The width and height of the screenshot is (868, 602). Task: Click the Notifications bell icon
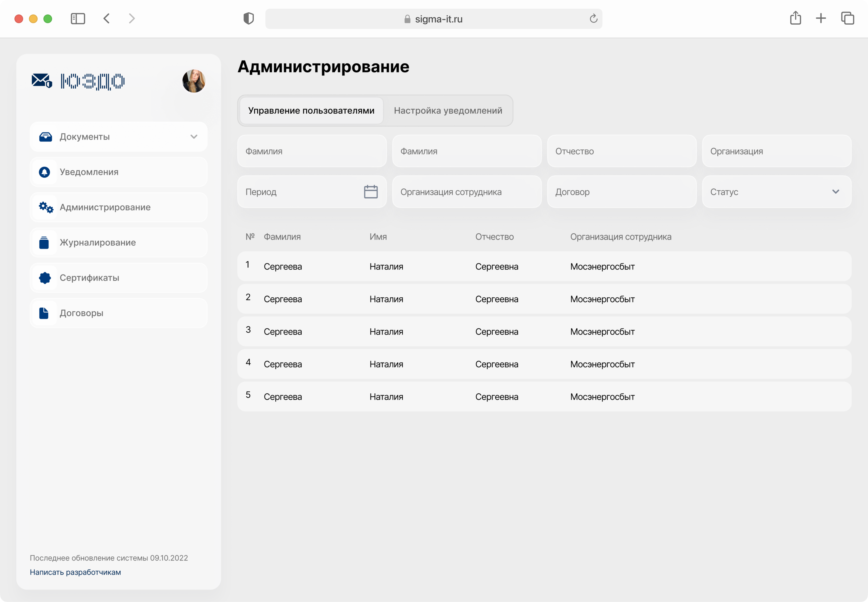coord(45,172)
